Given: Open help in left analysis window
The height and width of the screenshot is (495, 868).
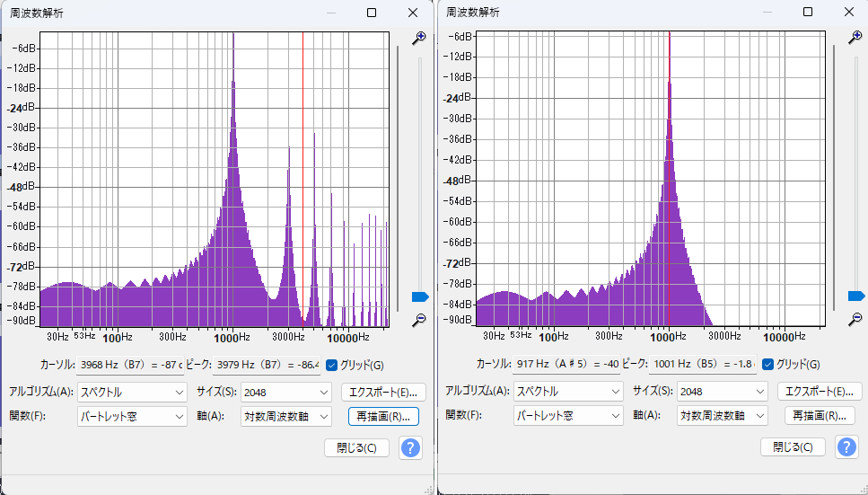Looking at the screenshot, I should coord(410,447).
